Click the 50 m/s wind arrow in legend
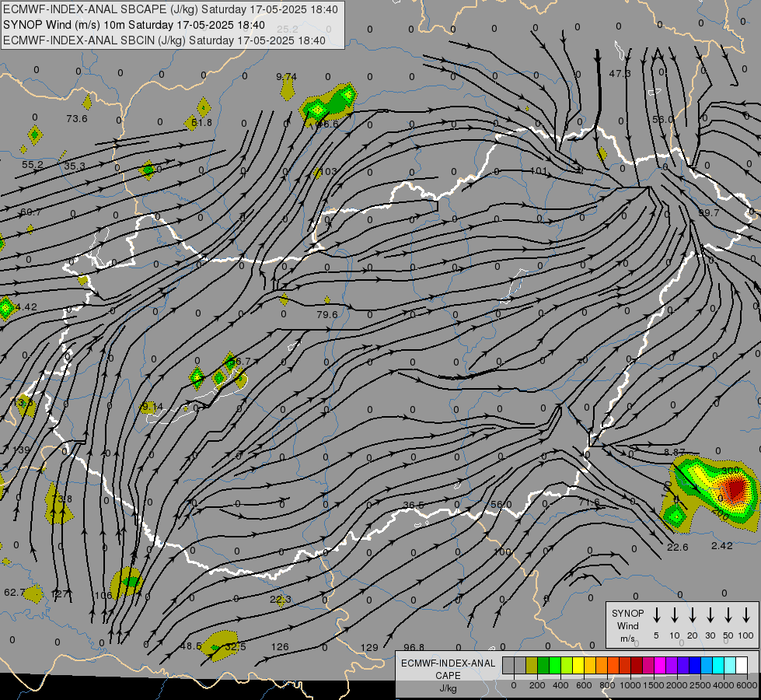 click(x=728, y=615)
